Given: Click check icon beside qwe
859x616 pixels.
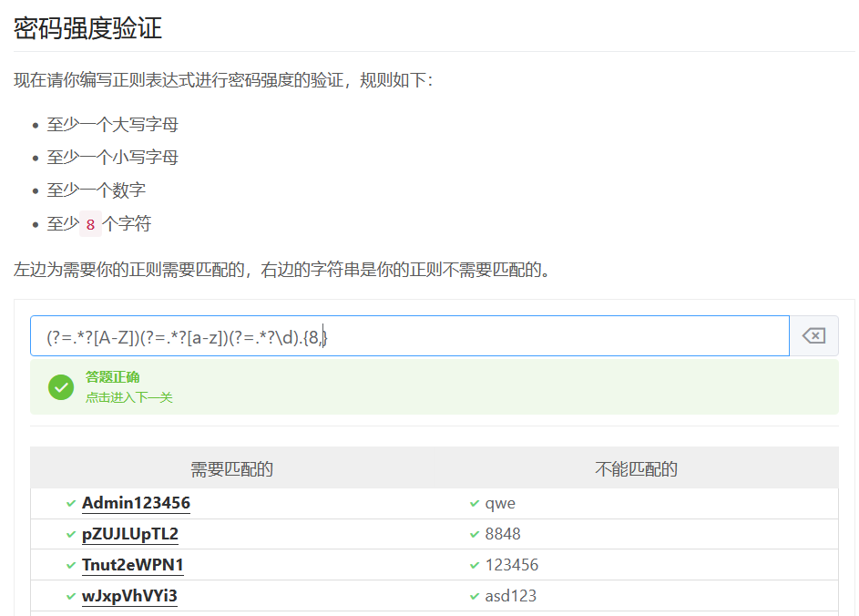Looking at the screenshot, I should click(x=475, y=503).
